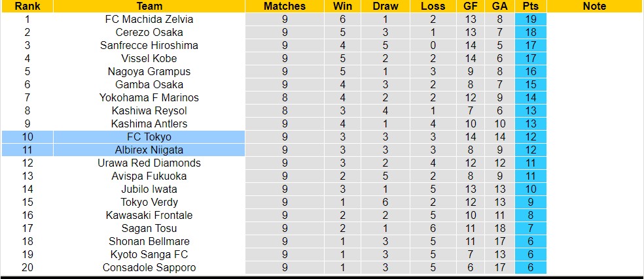This screenshot has height=279, width=644.
Task: Click the highlighted Albirex Niigata row
Action: [149, 150]
